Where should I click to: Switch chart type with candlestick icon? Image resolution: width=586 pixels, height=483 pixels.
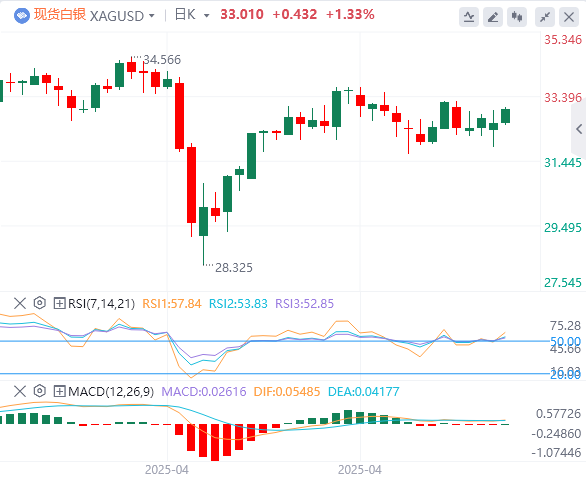click(x=517, y=17)
